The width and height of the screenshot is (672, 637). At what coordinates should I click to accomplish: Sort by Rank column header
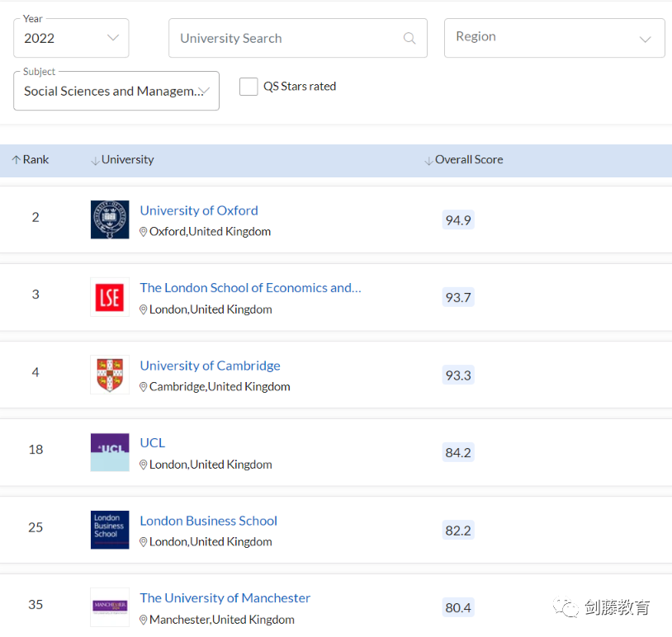(35, 159)
